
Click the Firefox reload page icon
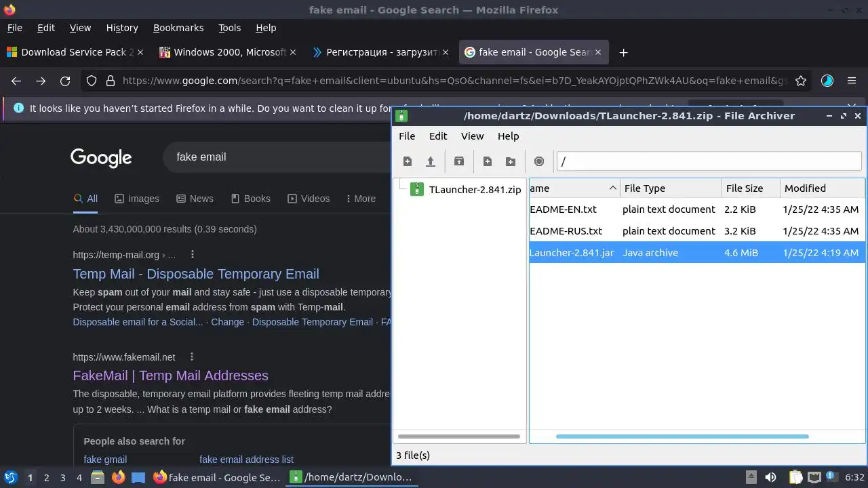click(65, 81)
